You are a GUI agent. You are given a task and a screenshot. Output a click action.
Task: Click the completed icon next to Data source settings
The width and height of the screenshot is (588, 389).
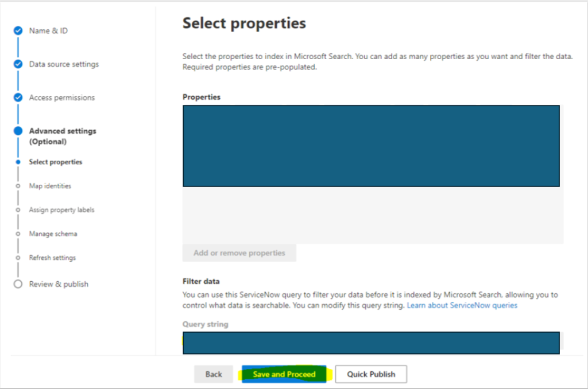point(18,64)
